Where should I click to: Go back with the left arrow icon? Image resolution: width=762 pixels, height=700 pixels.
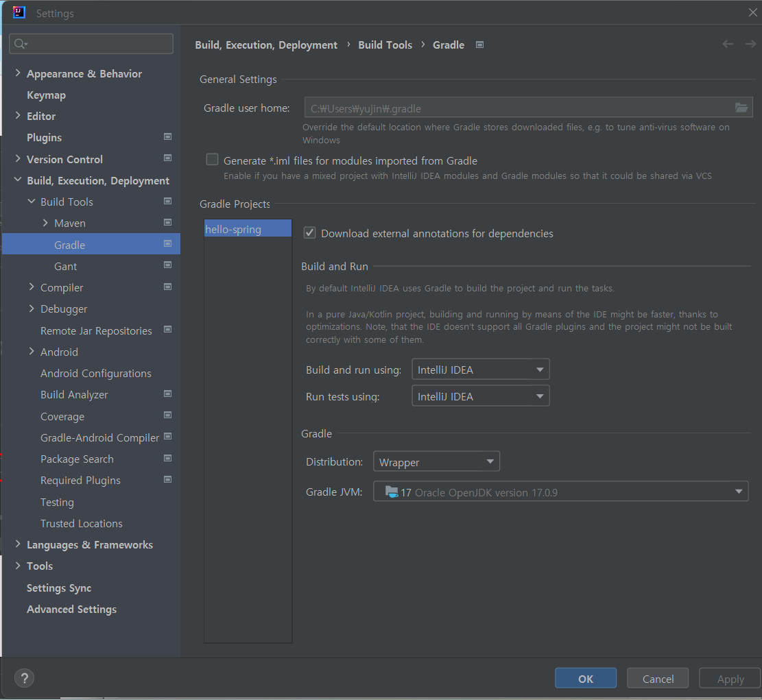tap(728, 44)
